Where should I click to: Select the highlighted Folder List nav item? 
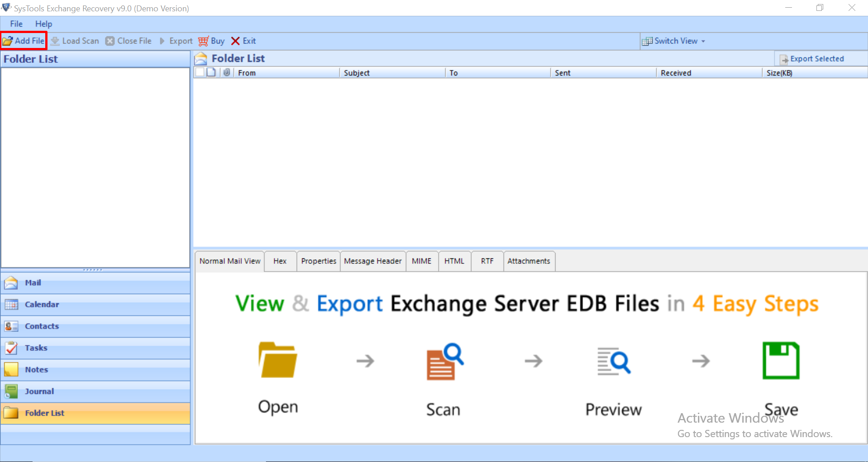(95, 413)
